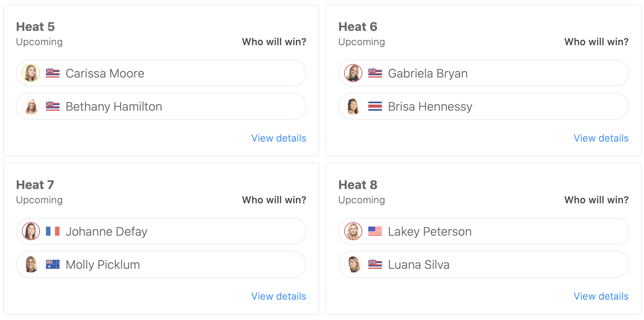Open View details for Heat 8
Viewport: 644px width, 320px height.
pos(601,296)
